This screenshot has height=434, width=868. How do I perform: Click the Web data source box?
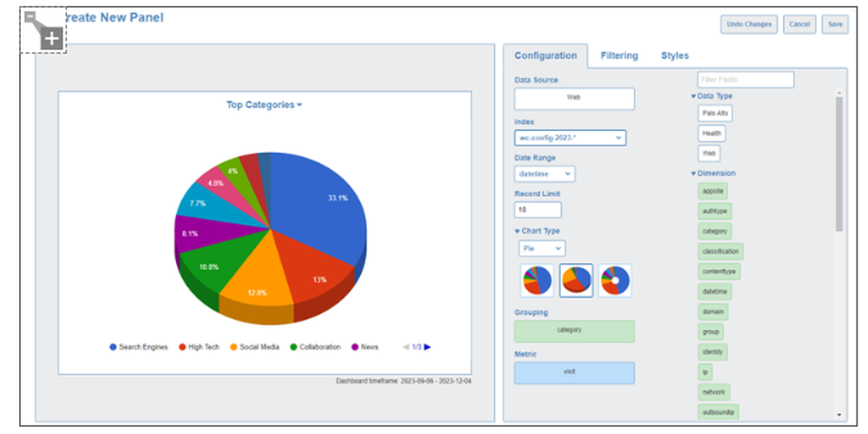coord(574,99)
